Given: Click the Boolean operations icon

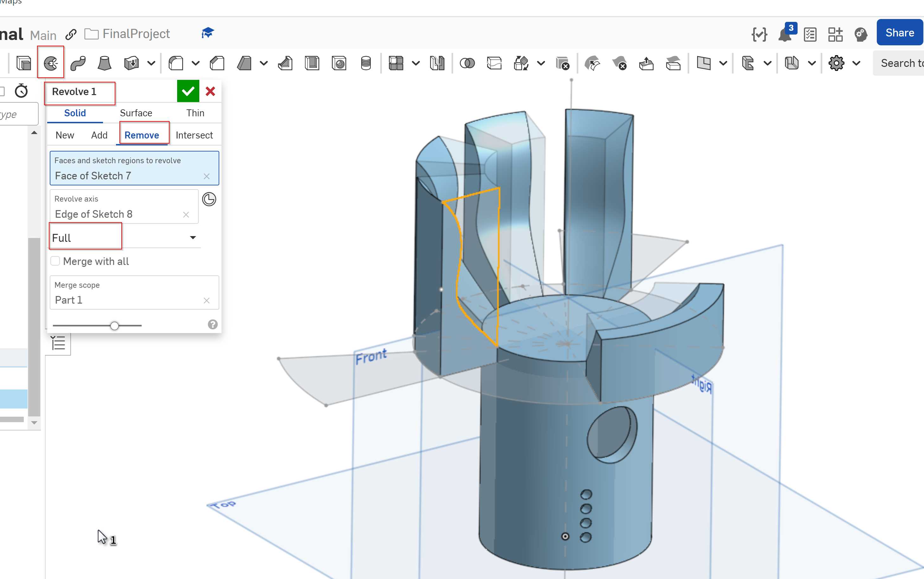Looking at the screenshot, I should (467, 62).
